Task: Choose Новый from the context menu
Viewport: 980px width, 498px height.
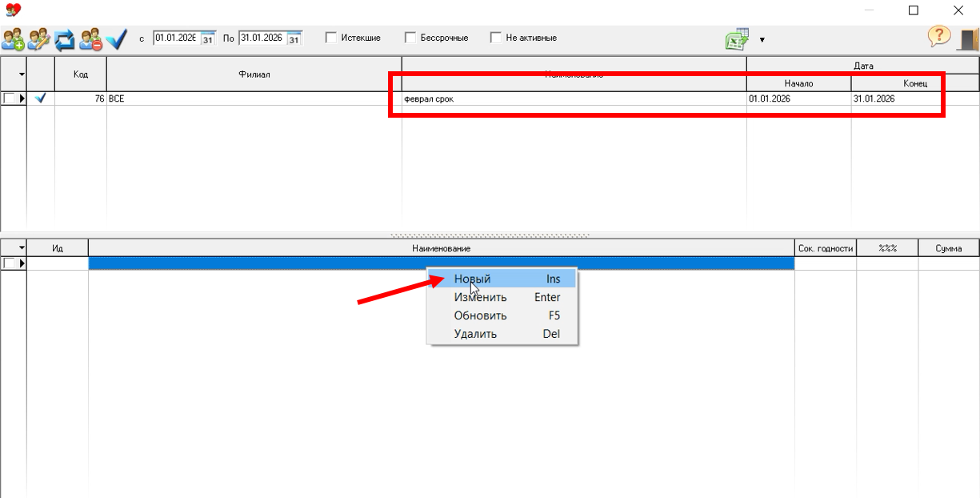Action: pos(502,279)
